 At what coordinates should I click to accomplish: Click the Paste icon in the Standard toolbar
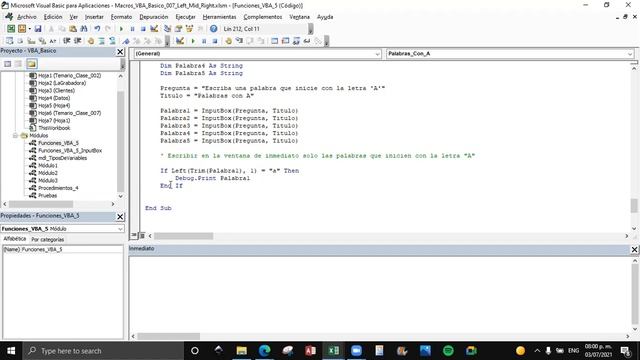pos(73,29)
